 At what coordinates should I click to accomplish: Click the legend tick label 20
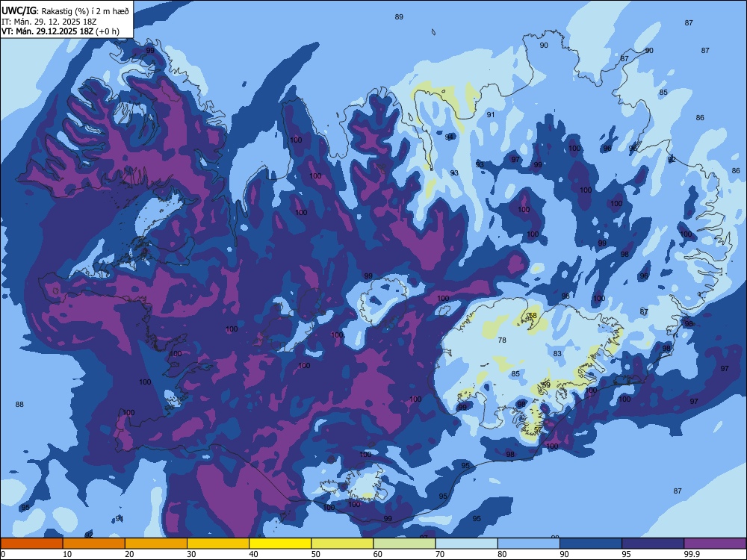(129, 554)
